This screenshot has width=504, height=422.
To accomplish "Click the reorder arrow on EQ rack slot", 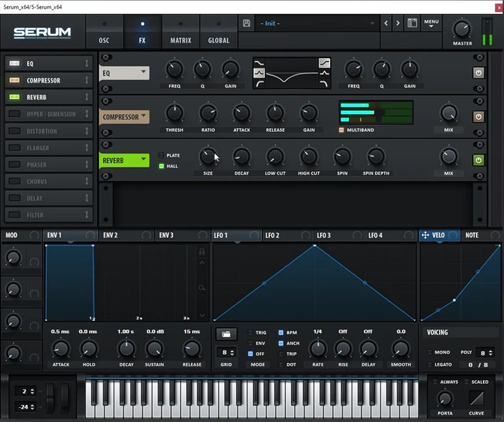I will 87,63.
